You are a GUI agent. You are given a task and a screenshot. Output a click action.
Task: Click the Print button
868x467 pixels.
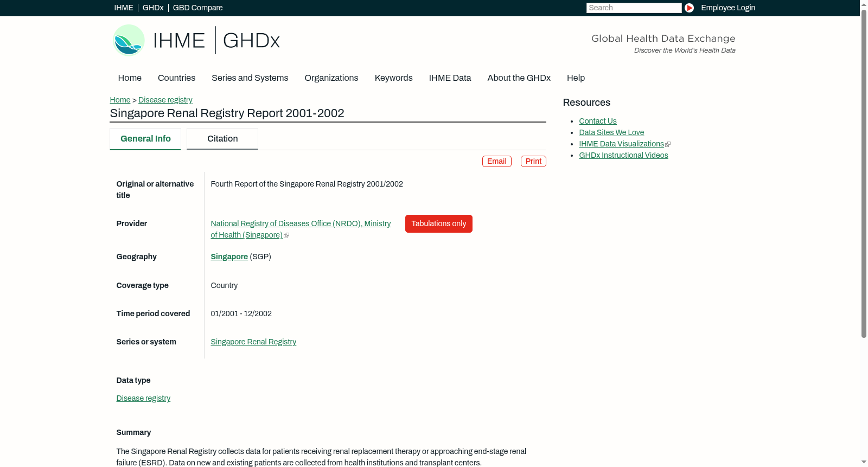pos(533,161)
